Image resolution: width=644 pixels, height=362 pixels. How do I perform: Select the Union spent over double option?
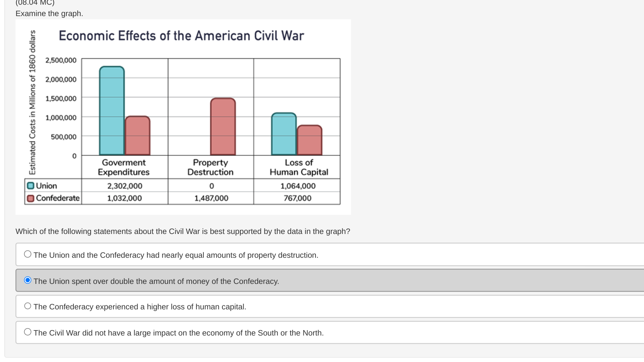coord(28,280)
